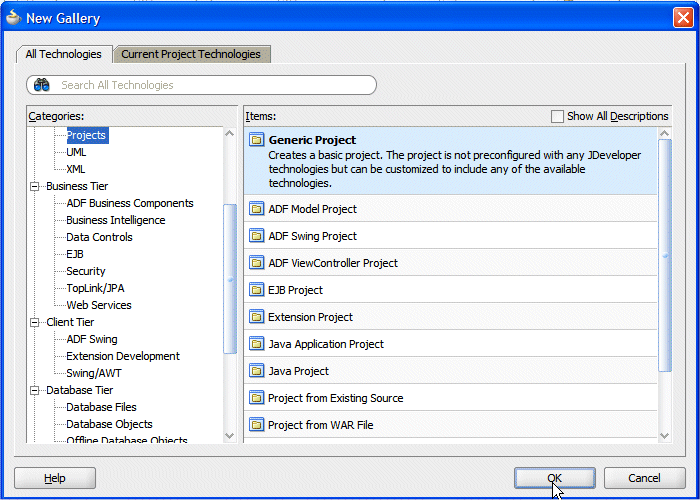700x500 pixels.
Task: Choose the ADF Swing Project item text
Action: (x=312, y=236)
